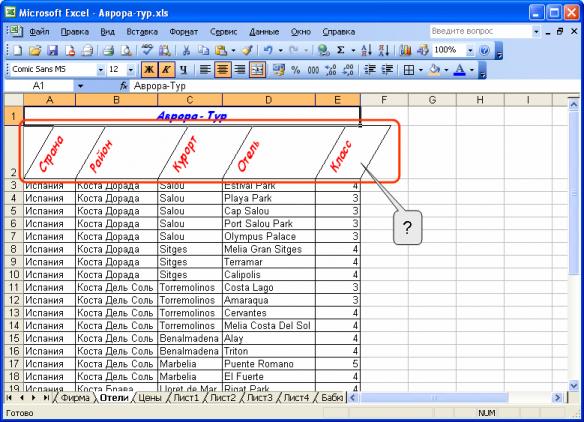
Task: Click the Save floppy disk icon
Action: pos(52,50)
